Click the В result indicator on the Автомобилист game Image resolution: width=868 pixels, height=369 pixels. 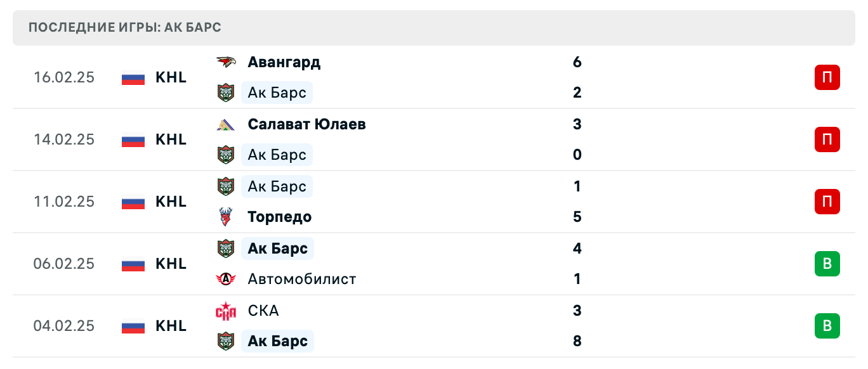827,263
